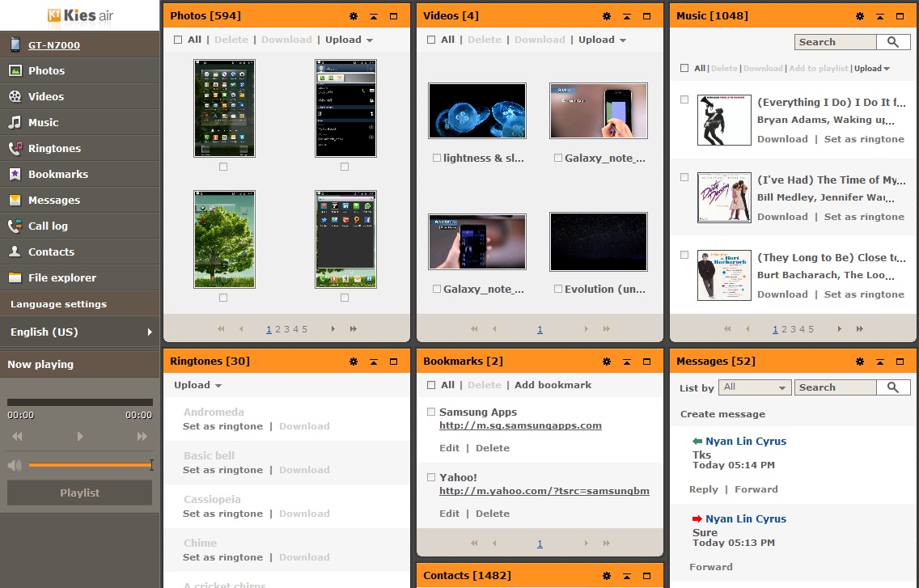
Task: Jump to last page of Photos
Action: pos(354,329)
